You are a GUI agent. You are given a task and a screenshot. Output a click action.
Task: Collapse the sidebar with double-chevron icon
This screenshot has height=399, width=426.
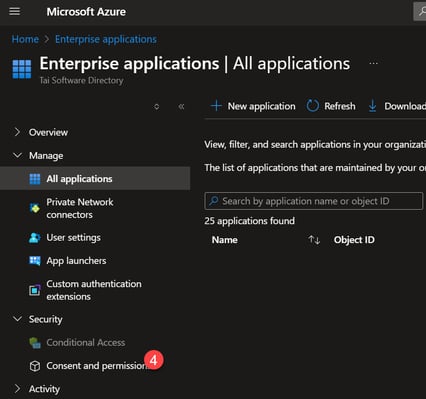click(181, 107)
